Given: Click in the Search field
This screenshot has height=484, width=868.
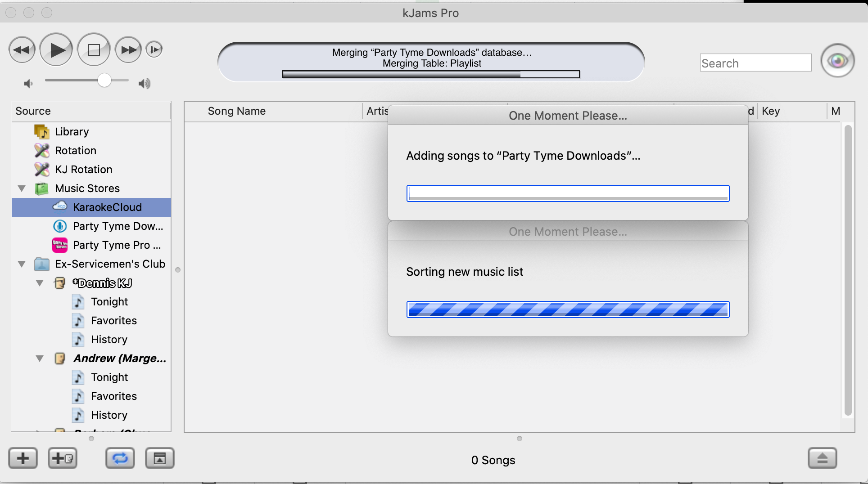Looking at the screenshot, I should point(755,63).
